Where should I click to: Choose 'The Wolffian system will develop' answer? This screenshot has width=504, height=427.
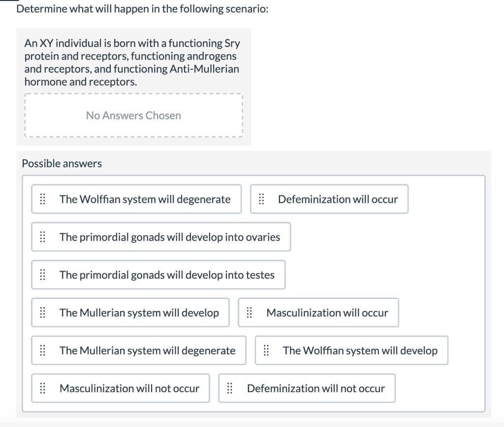[360, 351]
